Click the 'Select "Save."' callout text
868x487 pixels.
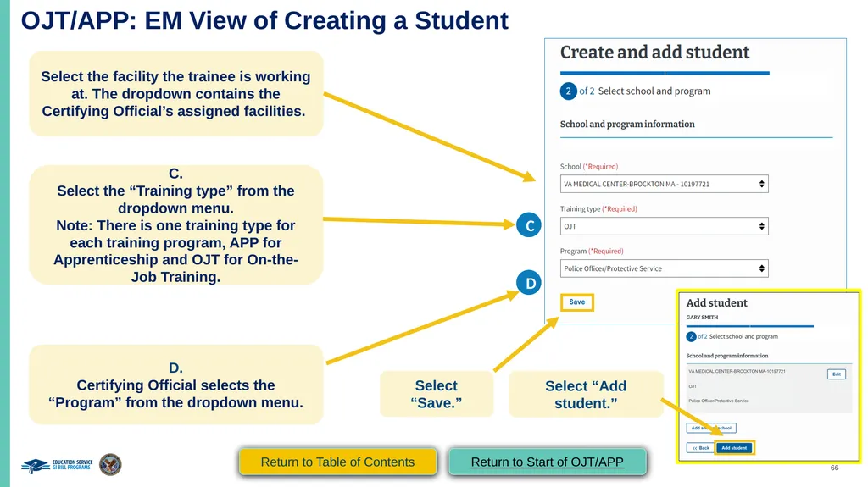(x=437, y=394)
